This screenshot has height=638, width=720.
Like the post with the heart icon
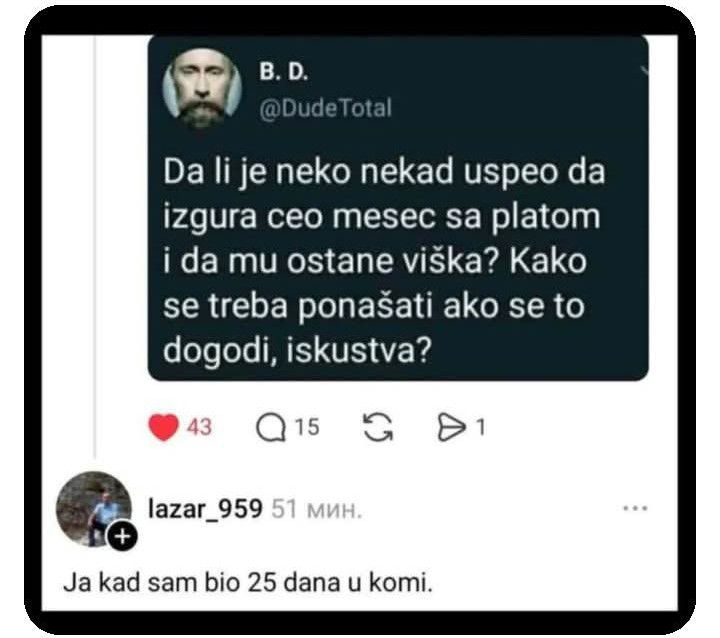pyautogui.click(x=163, y=427)
